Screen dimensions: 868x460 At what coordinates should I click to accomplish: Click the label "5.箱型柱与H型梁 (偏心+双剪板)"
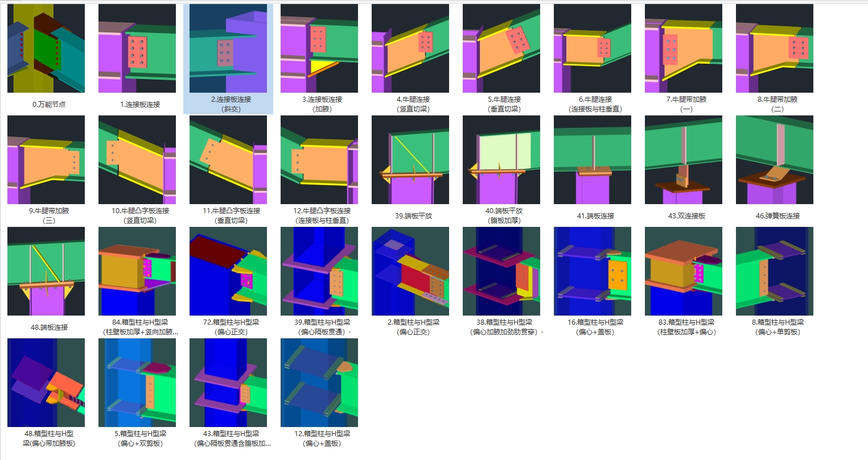pos(140,438)
